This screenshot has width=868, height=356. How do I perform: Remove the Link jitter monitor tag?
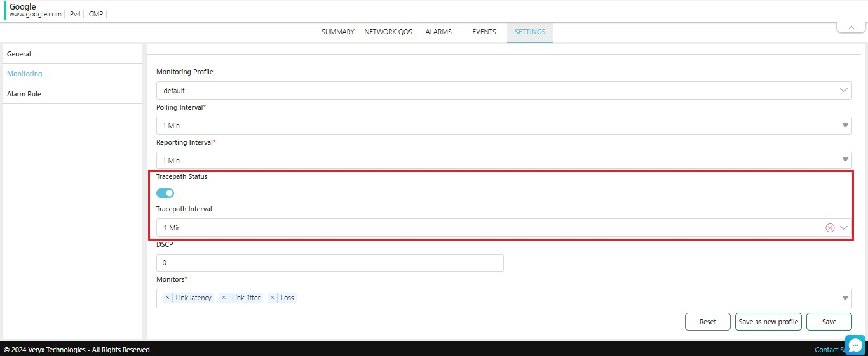(x=223, y=298)
